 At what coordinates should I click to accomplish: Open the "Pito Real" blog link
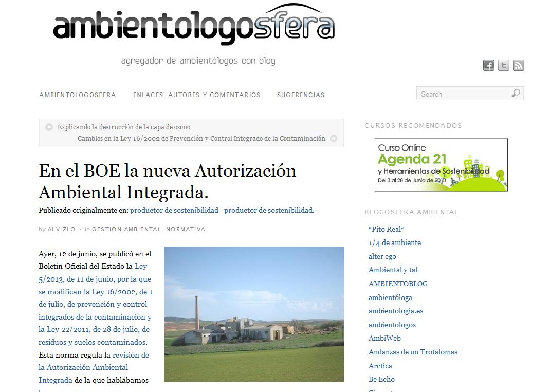(x=386, y=229)
